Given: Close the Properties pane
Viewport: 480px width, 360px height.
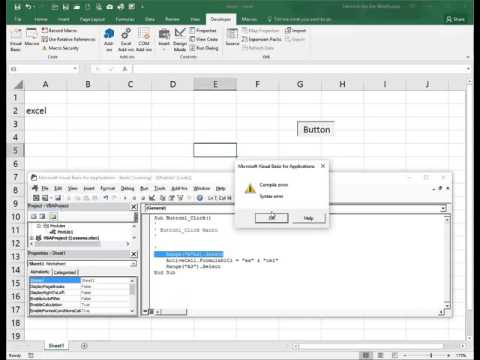Looking at the screenshot, I should pos(134,254).
